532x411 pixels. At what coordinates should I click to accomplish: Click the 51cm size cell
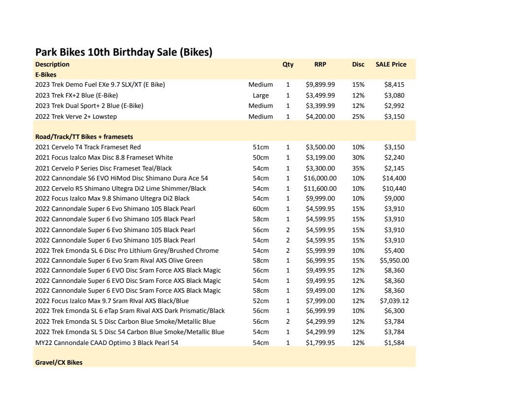[261, 147]
